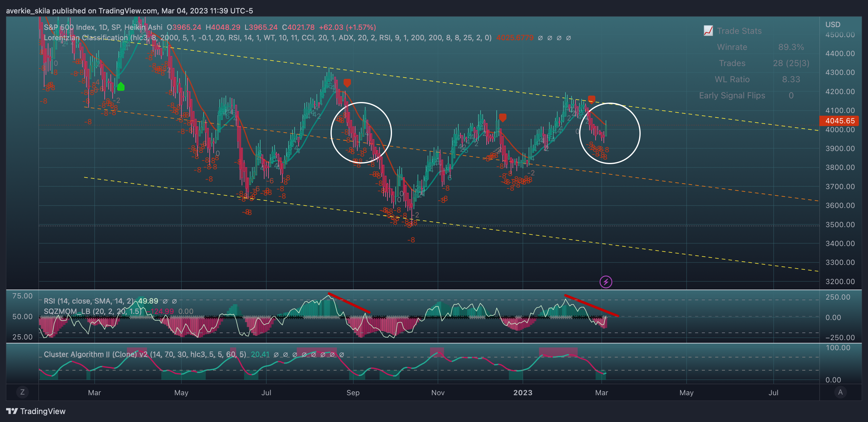Screen dimensions: 868x422
Task: Click the Trades value 28 (25|3)
Action: tap(791, 63)
